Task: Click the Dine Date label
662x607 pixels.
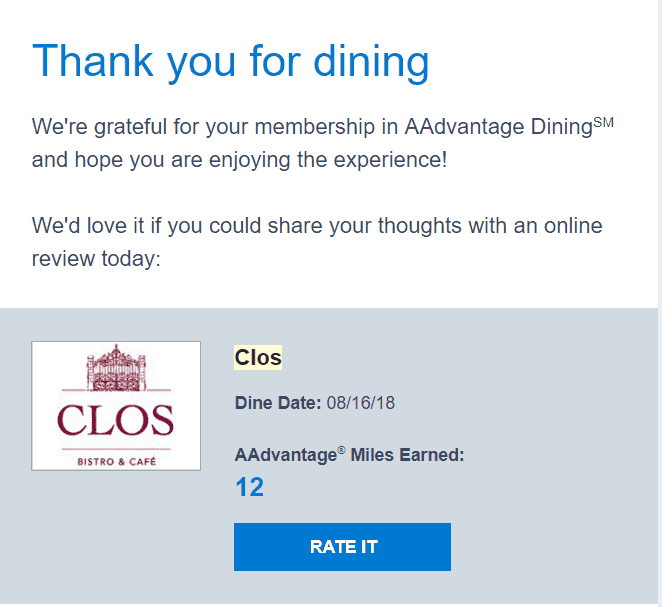Action: tap(278, 403)
